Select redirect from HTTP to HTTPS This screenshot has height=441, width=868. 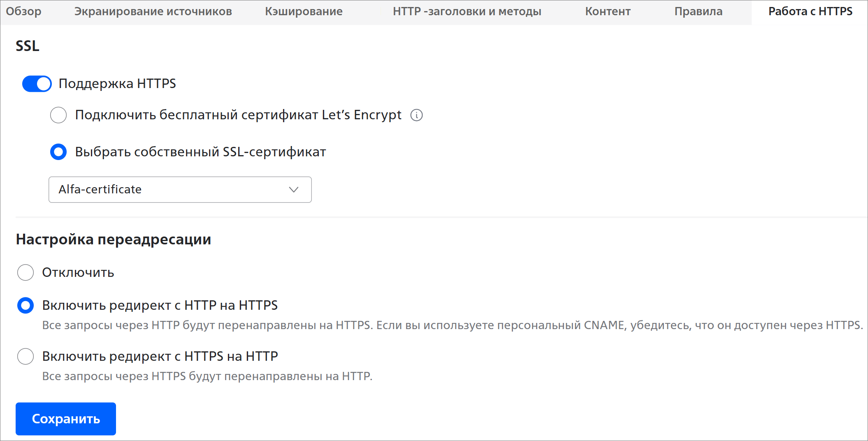pyautogui.click(x=26, y=305)
